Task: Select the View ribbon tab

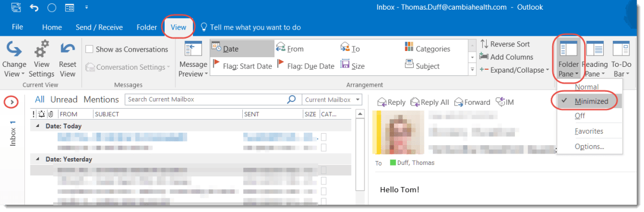Action: pyautogui.click(x=178, y=27)
